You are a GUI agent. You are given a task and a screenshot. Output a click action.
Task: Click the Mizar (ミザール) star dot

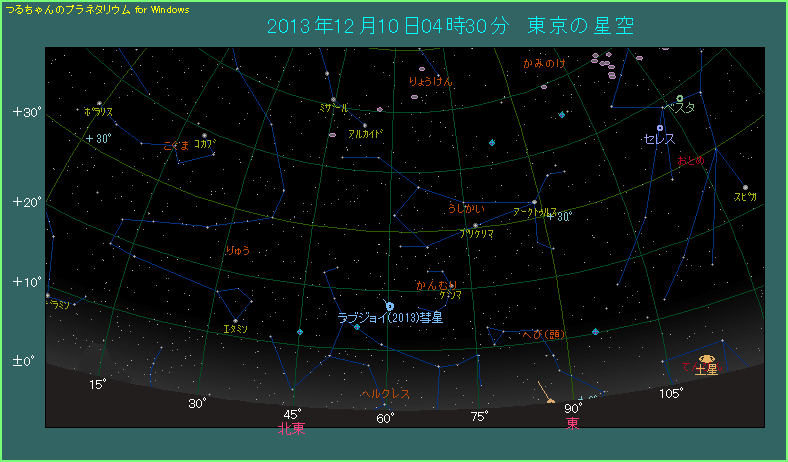click(x=326, y=74)
